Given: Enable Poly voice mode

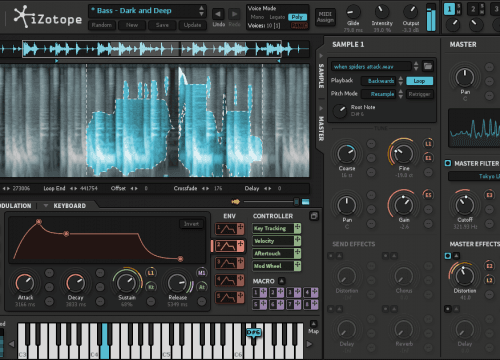Looking at the screenshot, I should tap(297, 17).
